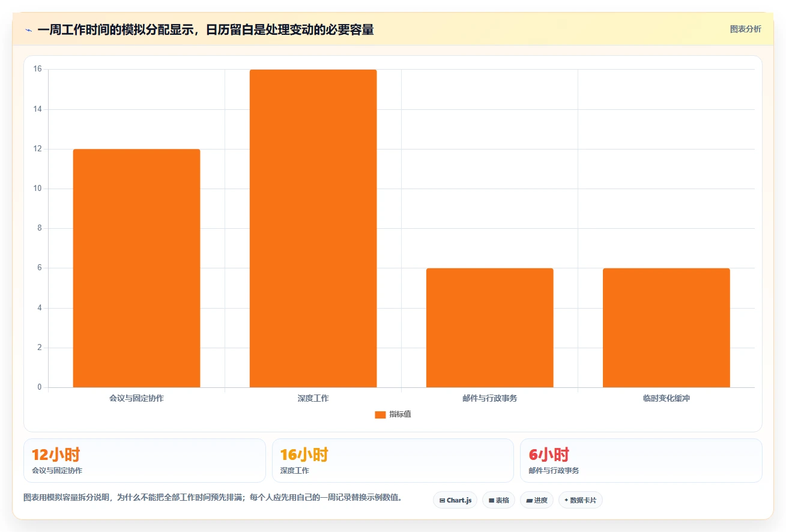Image resolution: width=786 pixels, height=532 pixels.
Task: Click the y-axis value 0
Action: pos(40,387)
